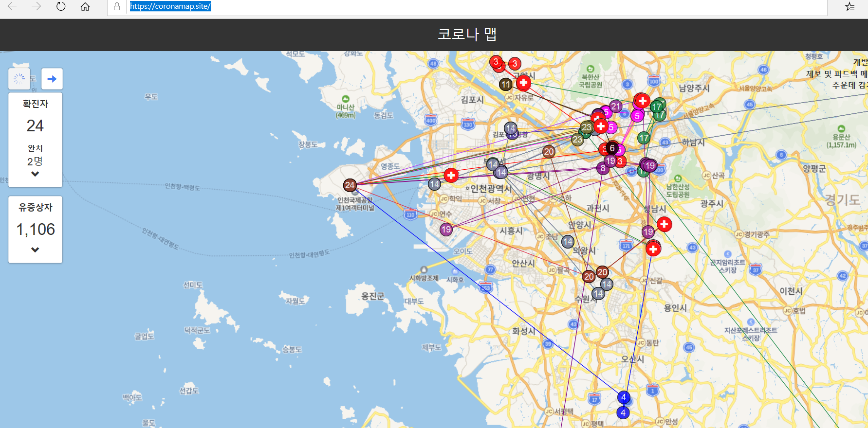Click the 용인시 map label
This screenshot has height=428, width=868.
[x=675, y=308]
